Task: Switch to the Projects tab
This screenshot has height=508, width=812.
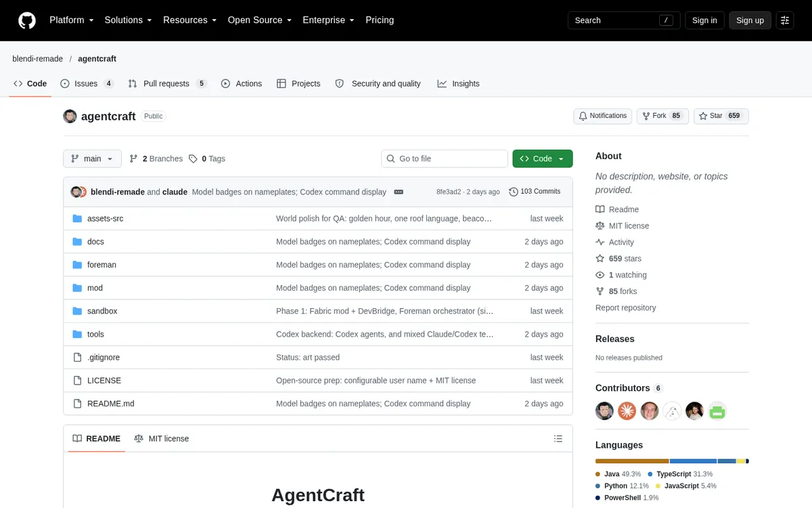Action: (298, 83)
